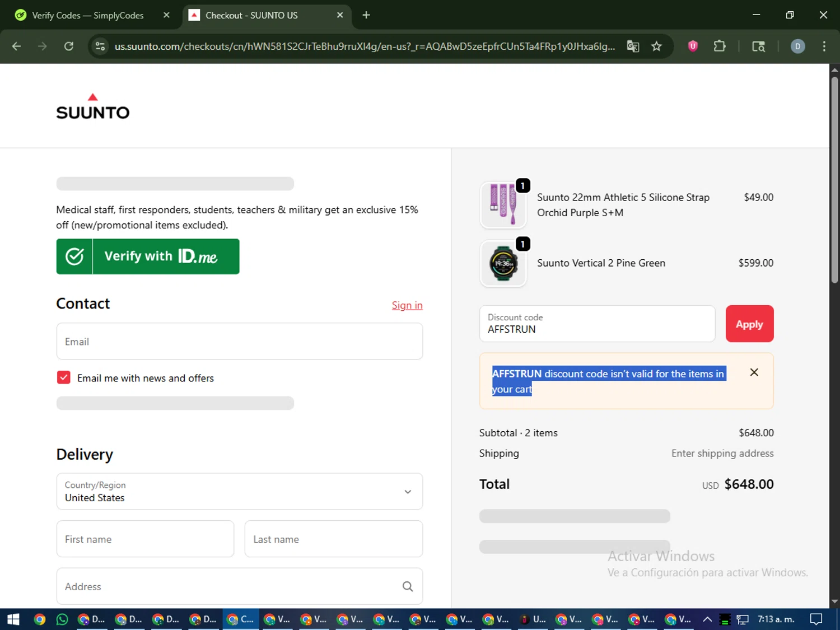Screen dimensions: 840x630
Task: Open WhatsApp from the taskbar
Action: 62,619
